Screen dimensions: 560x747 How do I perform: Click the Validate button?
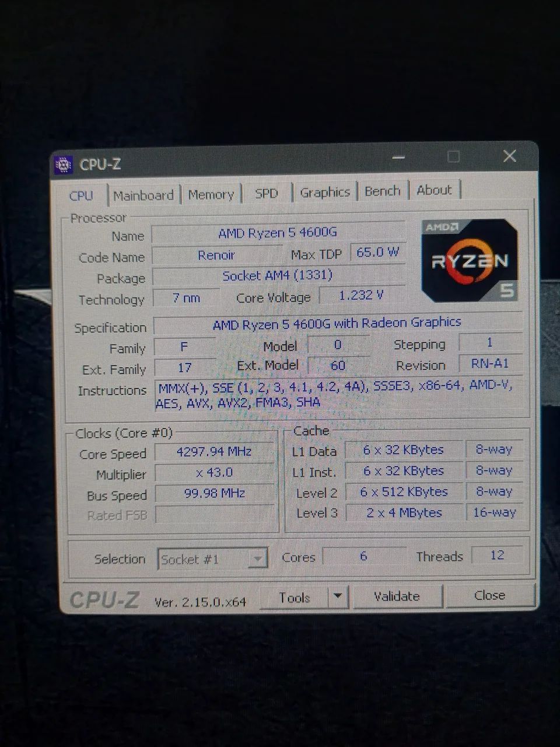coord(397,596)
